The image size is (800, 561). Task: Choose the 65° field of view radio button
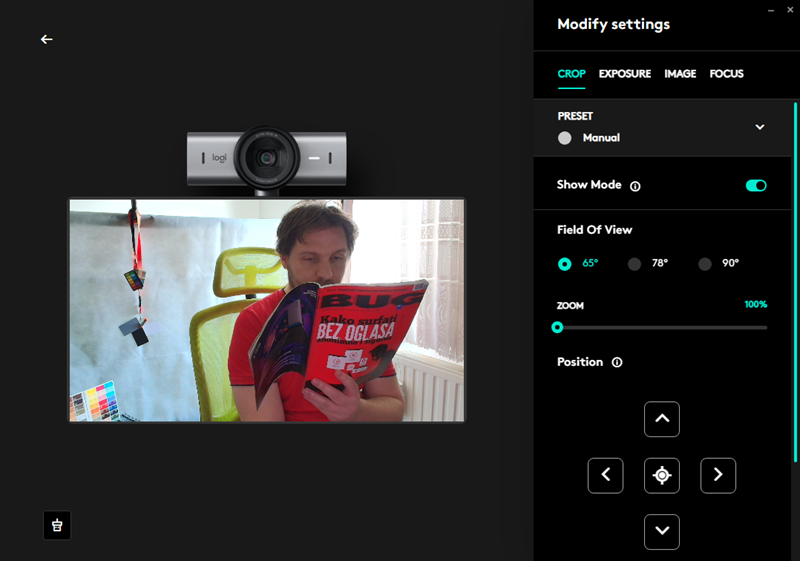click(x=565, y=264)
